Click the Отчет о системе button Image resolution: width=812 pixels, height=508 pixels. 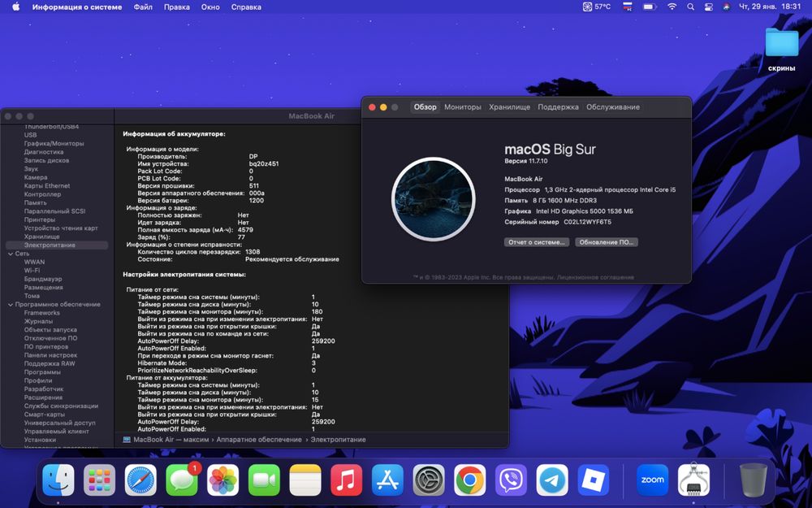(x=537, y=242)
